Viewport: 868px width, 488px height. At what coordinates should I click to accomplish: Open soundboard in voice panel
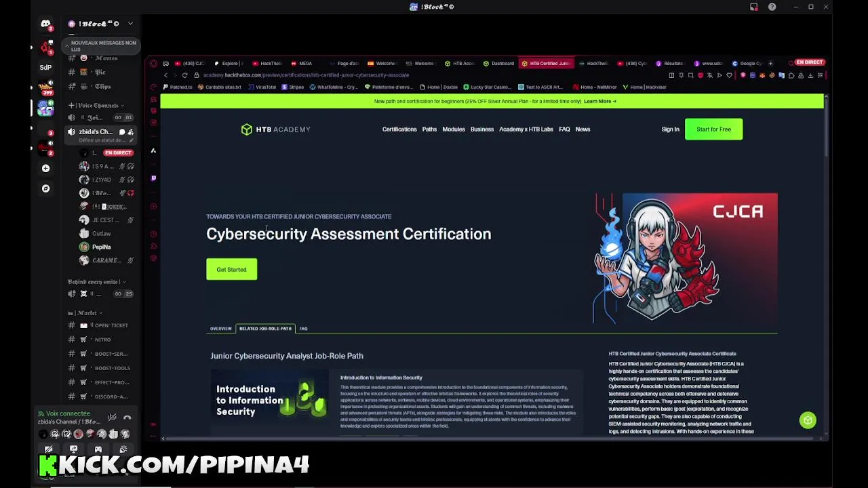click(x=123, y=449)
